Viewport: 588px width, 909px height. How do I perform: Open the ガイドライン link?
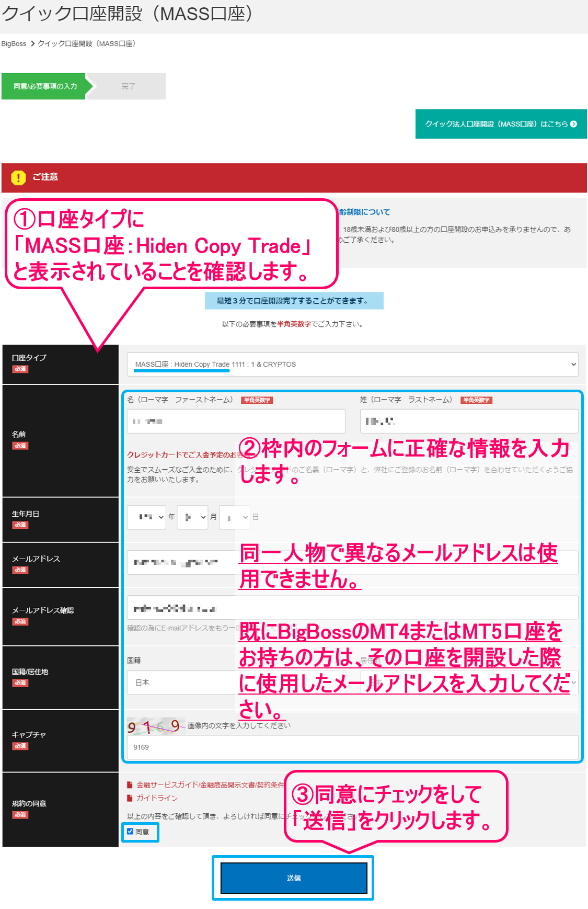pyautogui.click(x=157, y=798)
